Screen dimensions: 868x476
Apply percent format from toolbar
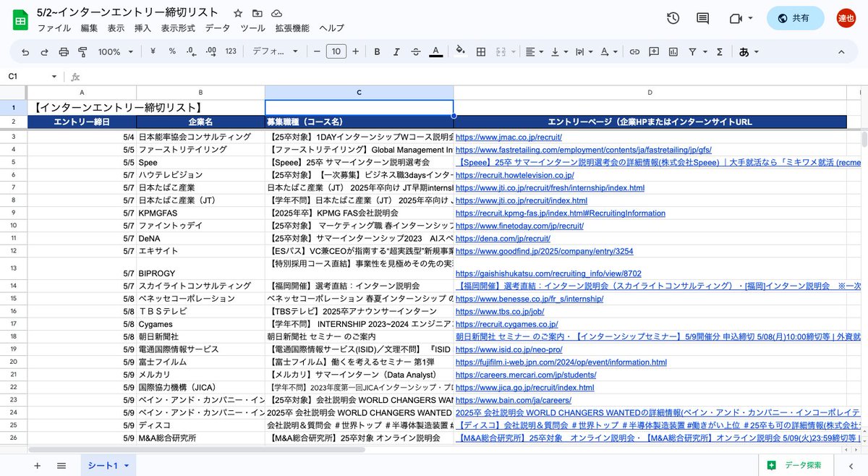tap(172, 51)
